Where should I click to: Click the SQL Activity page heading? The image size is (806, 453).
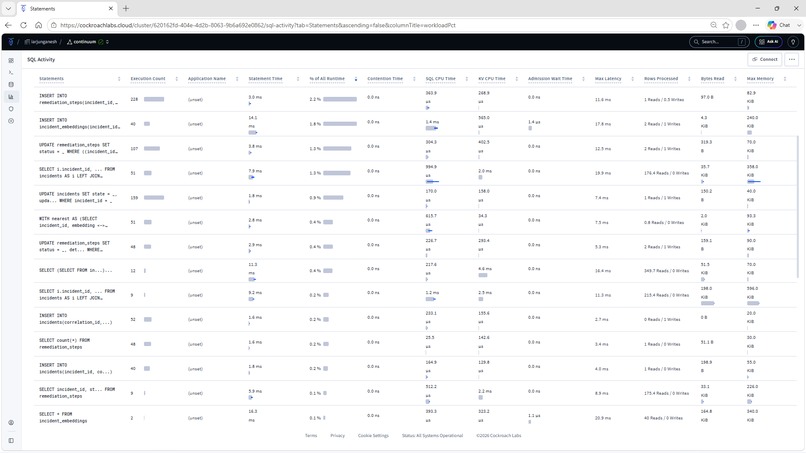41,60
